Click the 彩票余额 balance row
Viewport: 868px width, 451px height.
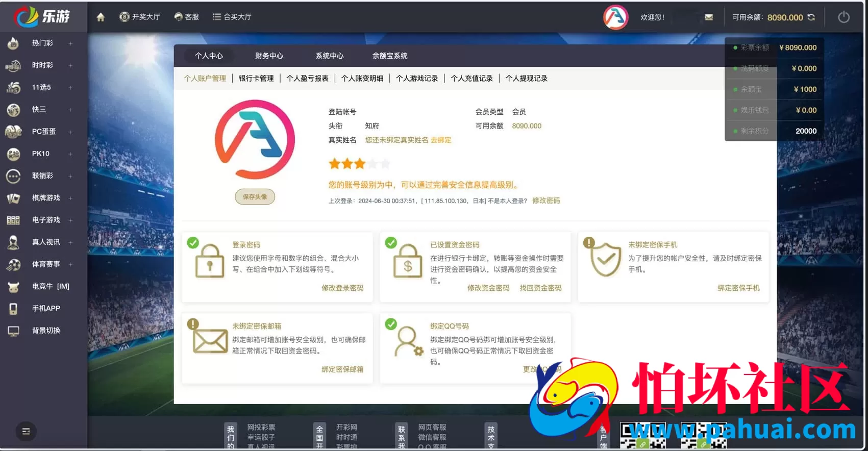774,47
